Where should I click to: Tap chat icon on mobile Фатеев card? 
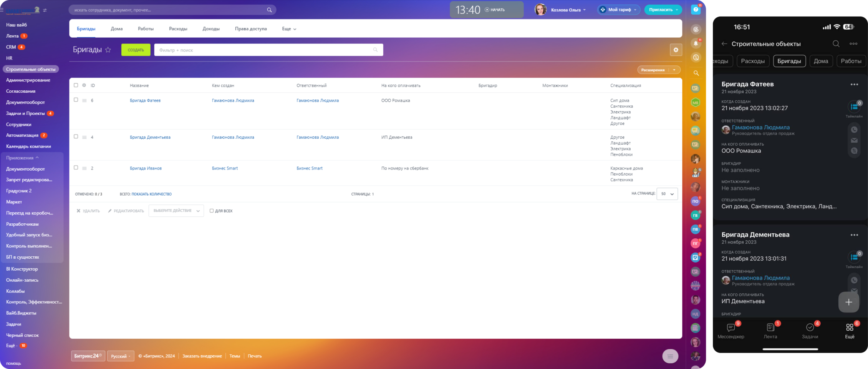[854, 151]
